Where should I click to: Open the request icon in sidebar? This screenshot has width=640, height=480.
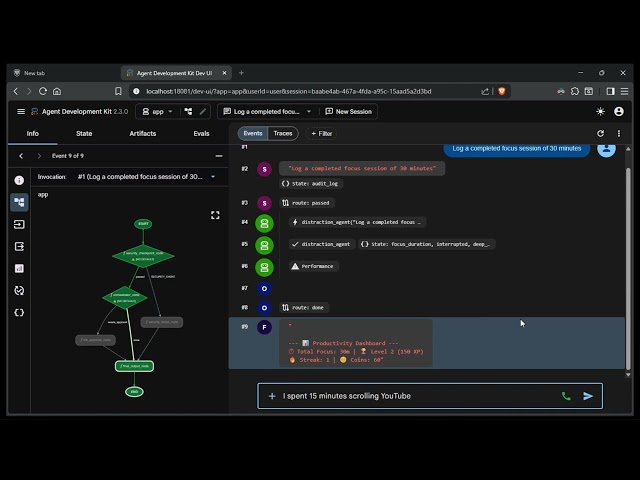tap(19, 224)
